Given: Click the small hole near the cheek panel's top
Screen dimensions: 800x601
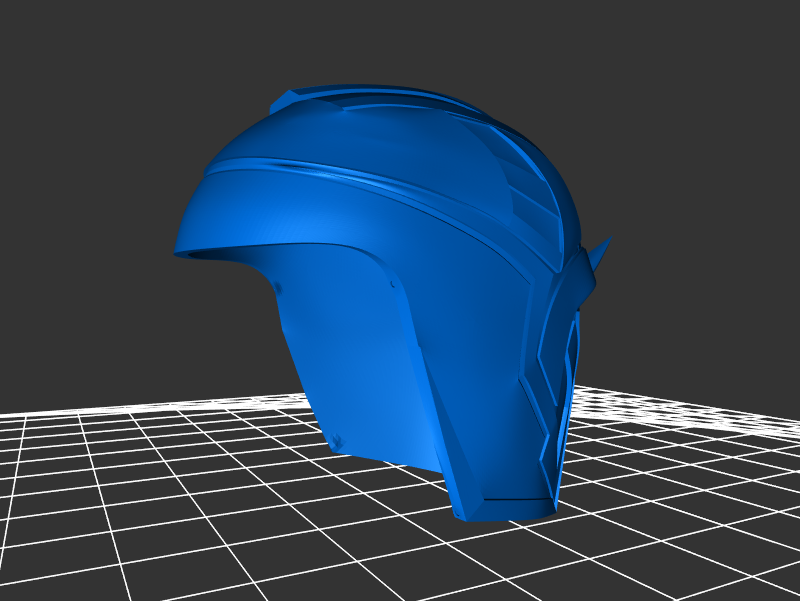Looking at the screenshot, I should pos(279,290).
